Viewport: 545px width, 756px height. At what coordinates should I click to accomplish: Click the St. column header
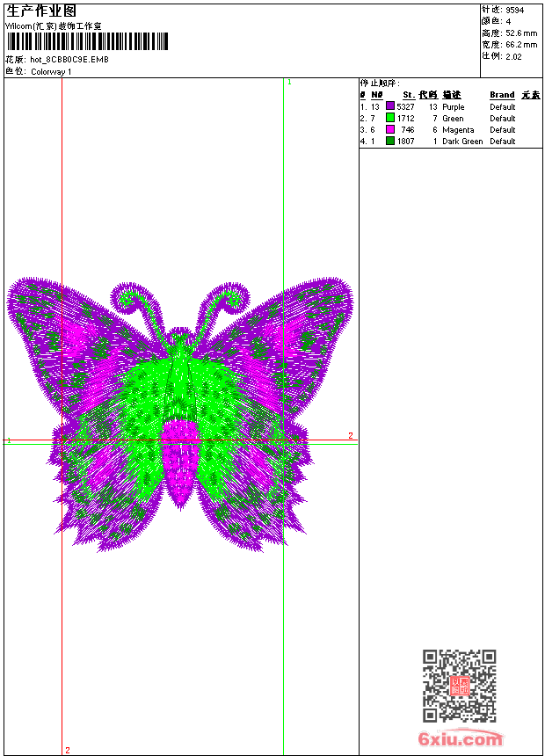pyautogui.click(x=408, y=95)
